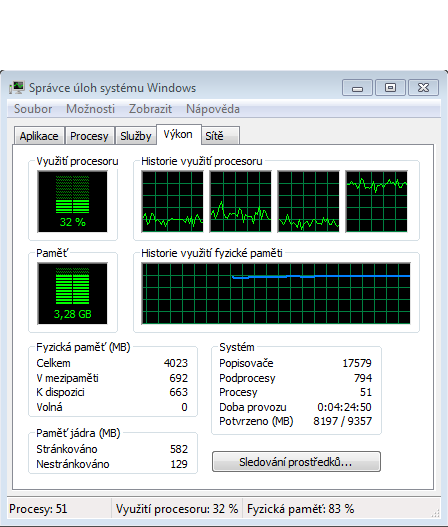Viewport: 448px width, 527px height.
Task: Switch to the Sítě tab
Action: pyautogui.click(x=220, y=136)
